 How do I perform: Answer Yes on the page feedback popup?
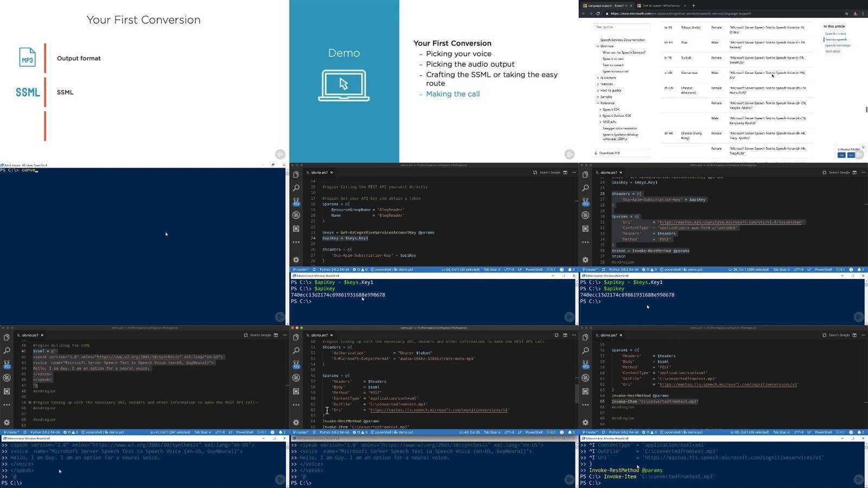(841, 155)
